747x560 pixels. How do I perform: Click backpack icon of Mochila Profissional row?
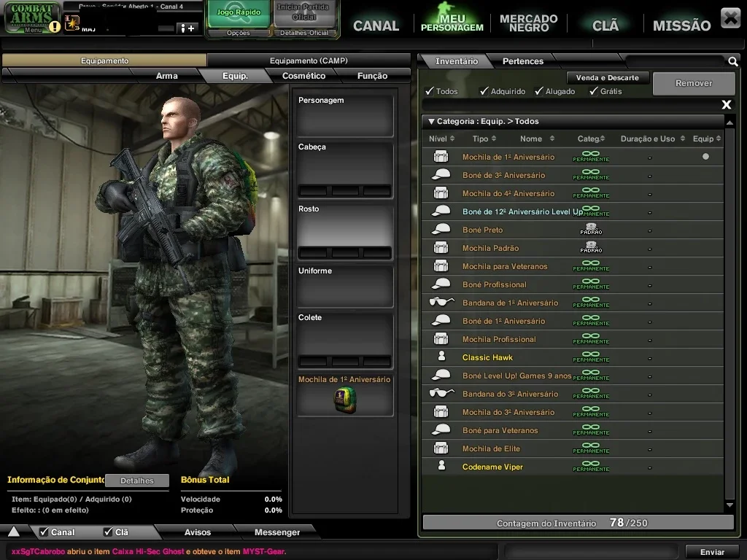point(441,339)
